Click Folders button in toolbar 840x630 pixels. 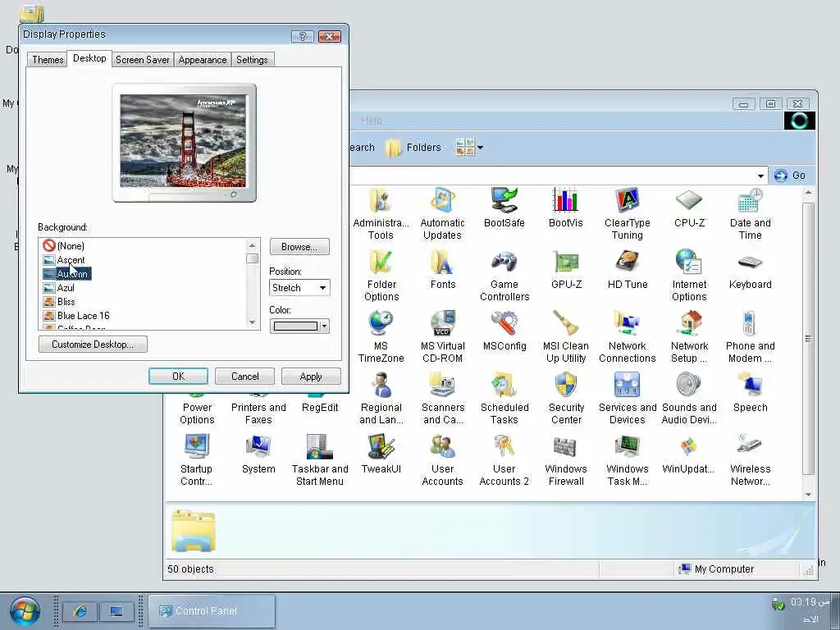coord(413,147)
